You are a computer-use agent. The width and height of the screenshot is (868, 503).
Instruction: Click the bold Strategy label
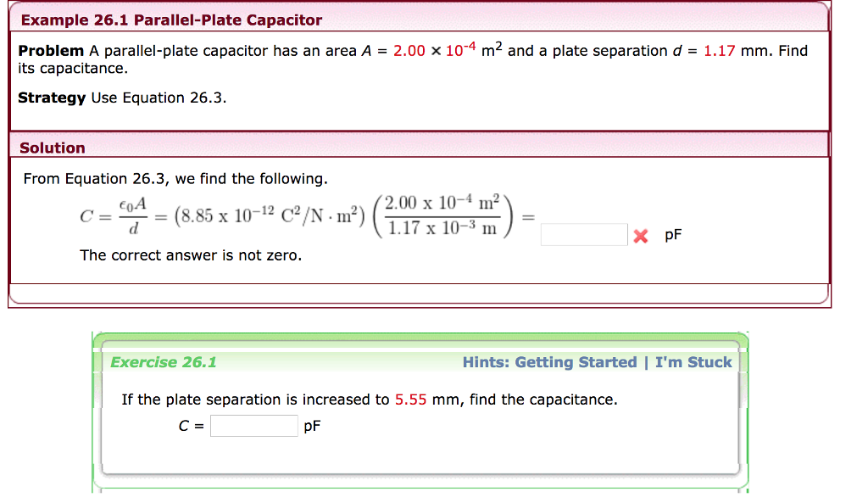[x=52, y=98]
